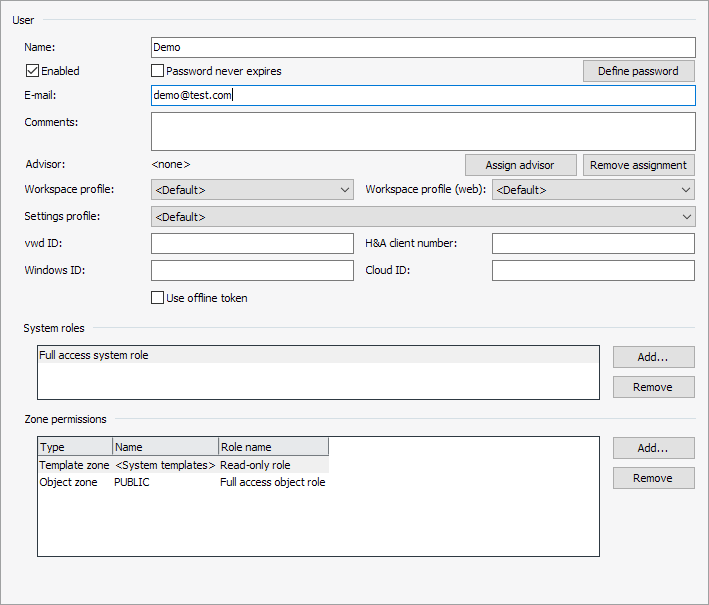
Task: Add a new zone permission
Action: point(653,448)
